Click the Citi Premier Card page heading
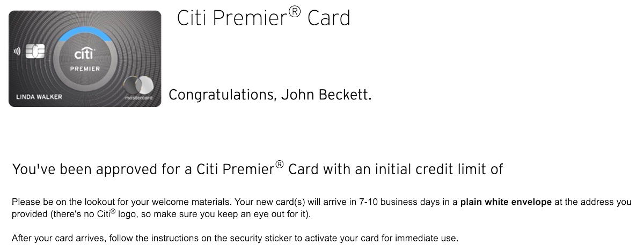 pos(264,18)
